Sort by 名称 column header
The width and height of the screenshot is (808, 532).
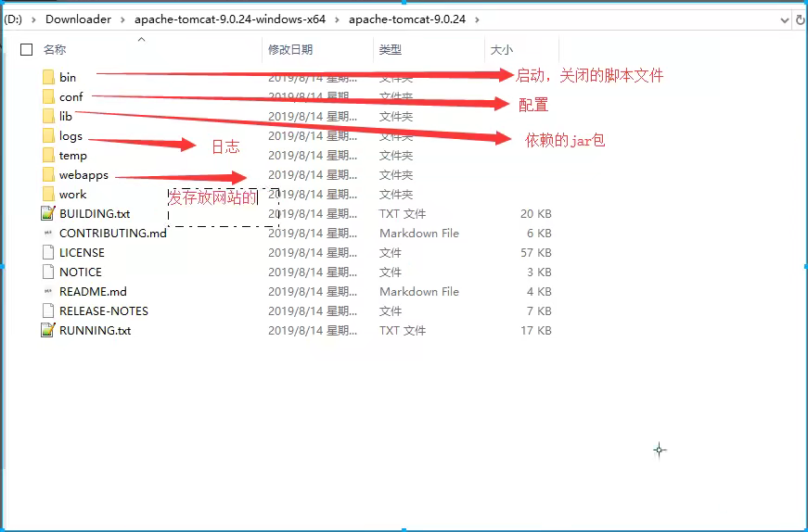(55, 49)
